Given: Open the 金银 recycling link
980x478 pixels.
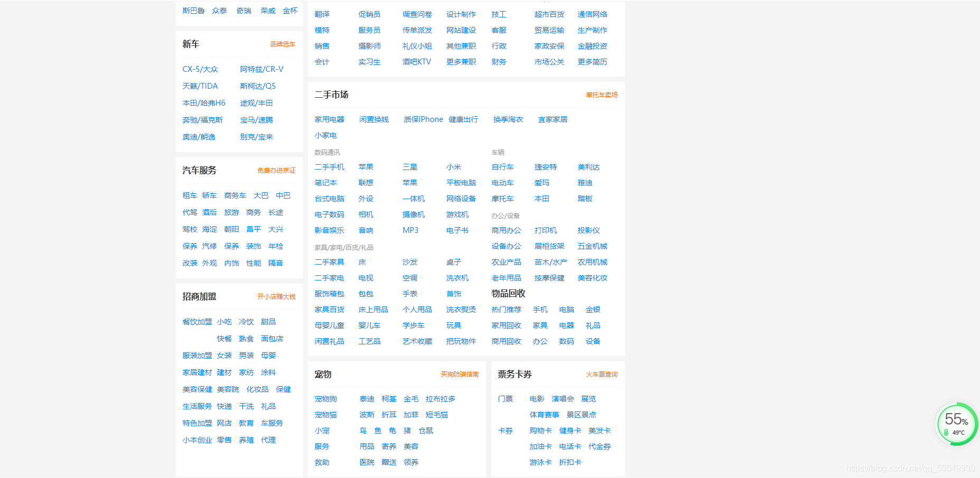Looking at the screenshot, I should pos(593,310).
